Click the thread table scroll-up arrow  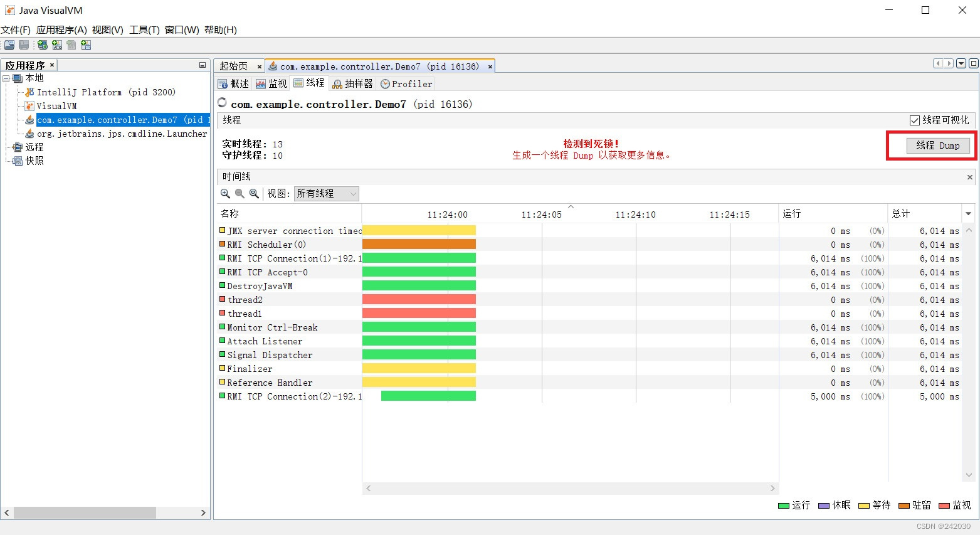click(969, 230)
